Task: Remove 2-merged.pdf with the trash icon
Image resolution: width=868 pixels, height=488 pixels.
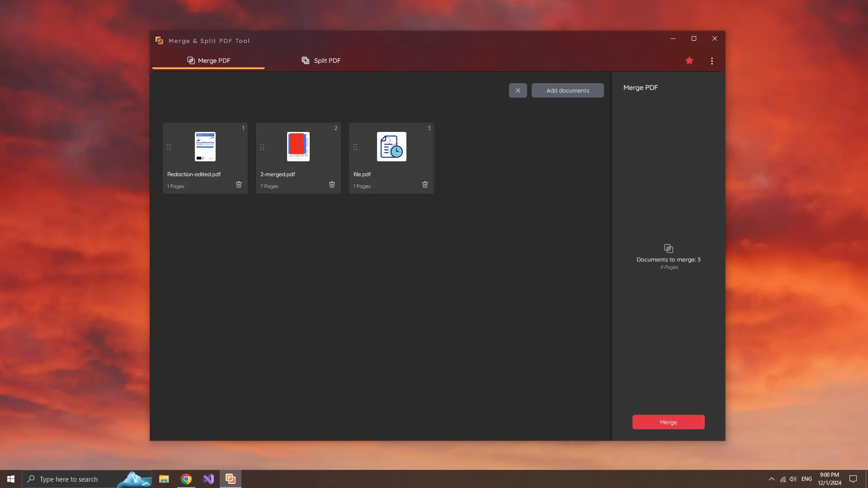Action: (332, 184)
